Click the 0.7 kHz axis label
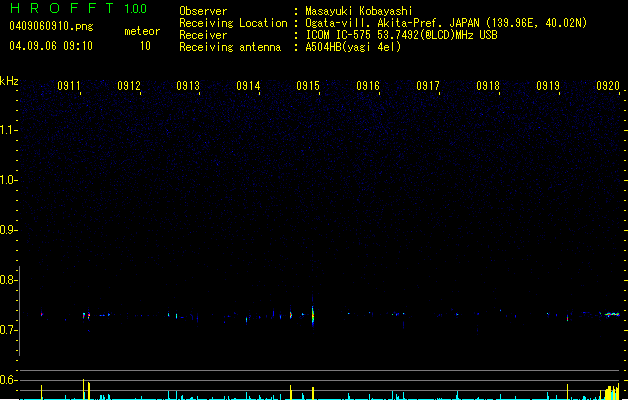The width and height of the screenshot is (629, 400). click(8, 330)
